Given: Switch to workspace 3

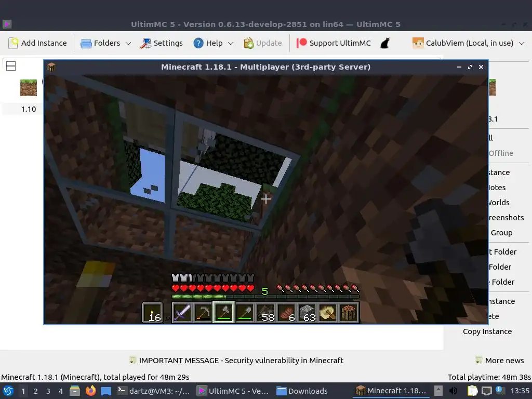Looking at the screenshot, I should point(48,391).
